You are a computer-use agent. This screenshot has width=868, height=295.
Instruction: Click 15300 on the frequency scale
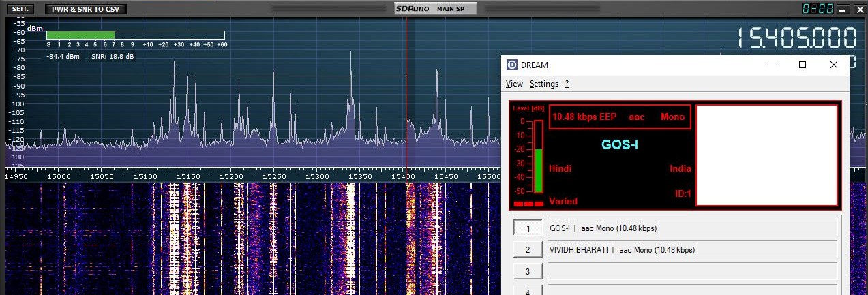point(317,177)
